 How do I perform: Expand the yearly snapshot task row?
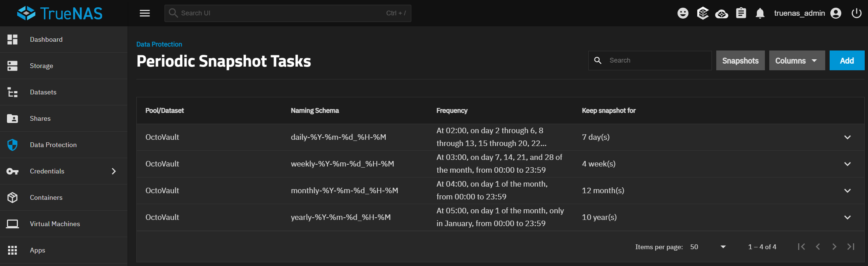click(x=847, y=217)
